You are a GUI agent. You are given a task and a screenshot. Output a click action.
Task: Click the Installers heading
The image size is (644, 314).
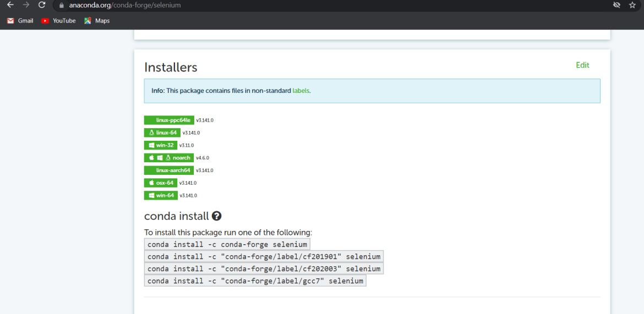171,67
